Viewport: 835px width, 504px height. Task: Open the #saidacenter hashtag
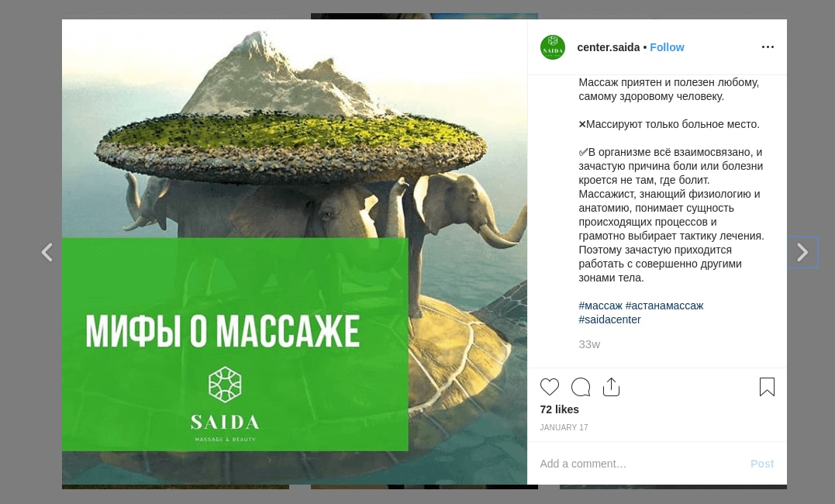click(609, 319)
